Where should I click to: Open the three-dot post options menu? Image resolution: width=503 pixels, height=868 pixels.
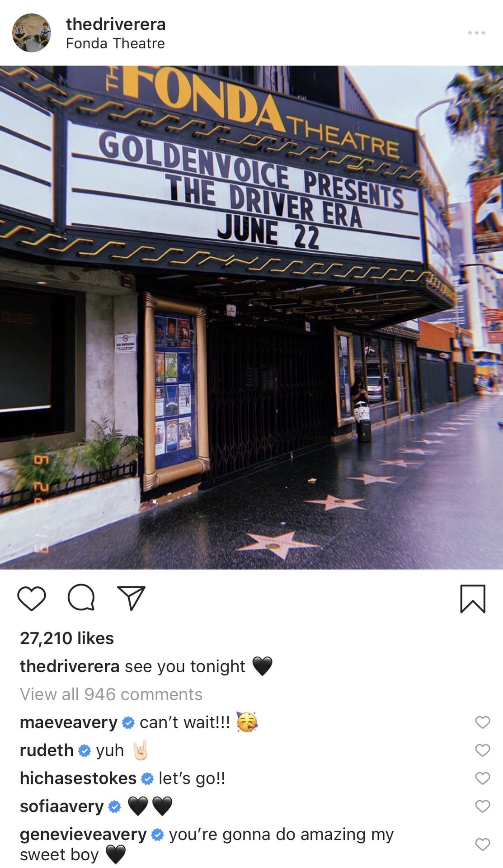(x=476, y=33)
